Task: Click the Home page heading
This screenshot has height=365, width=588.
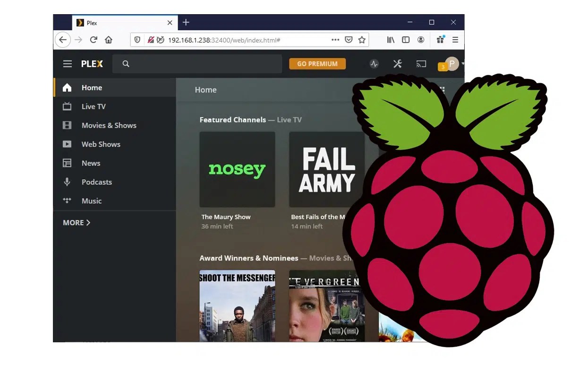Action: point(206,90)
